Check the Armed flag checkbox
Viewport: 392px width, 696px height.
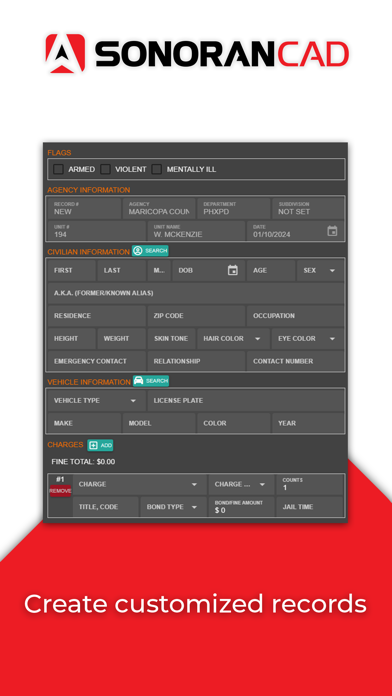(58, 169)
